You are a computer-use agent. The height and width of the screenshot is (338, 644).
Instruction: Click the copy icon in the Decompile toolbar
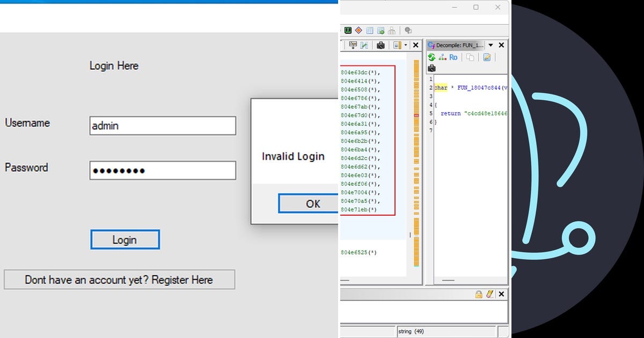point(471,57)
